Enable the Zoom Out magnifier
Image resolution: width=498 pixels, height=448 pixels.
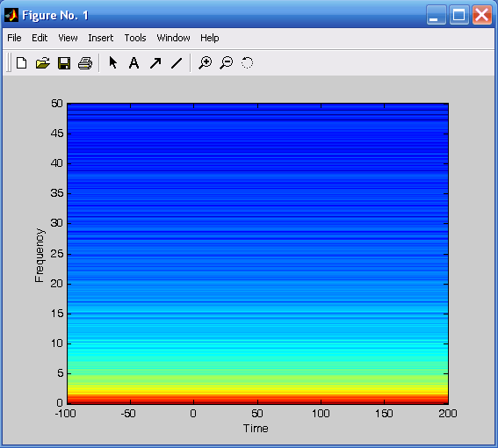click(x=226, y=62)
